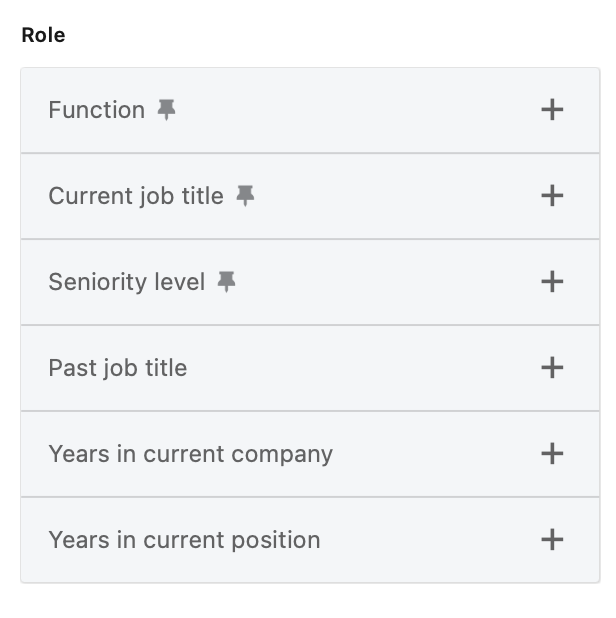
Task: Click the Past job title label
Action: tap(118, 368)
